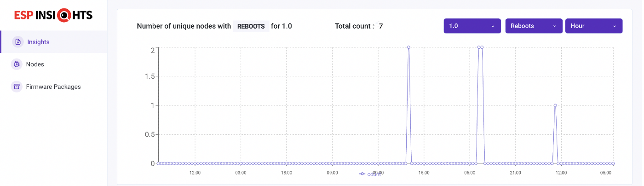This screenshot has width=644, height=186.
Task: Go to the Insights menu item
Action: click(x=38, y=42)
